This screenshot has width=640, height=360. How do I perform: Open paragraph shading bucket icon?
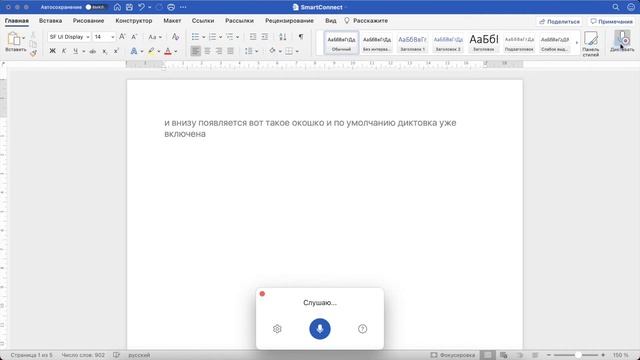pos(272,51)
